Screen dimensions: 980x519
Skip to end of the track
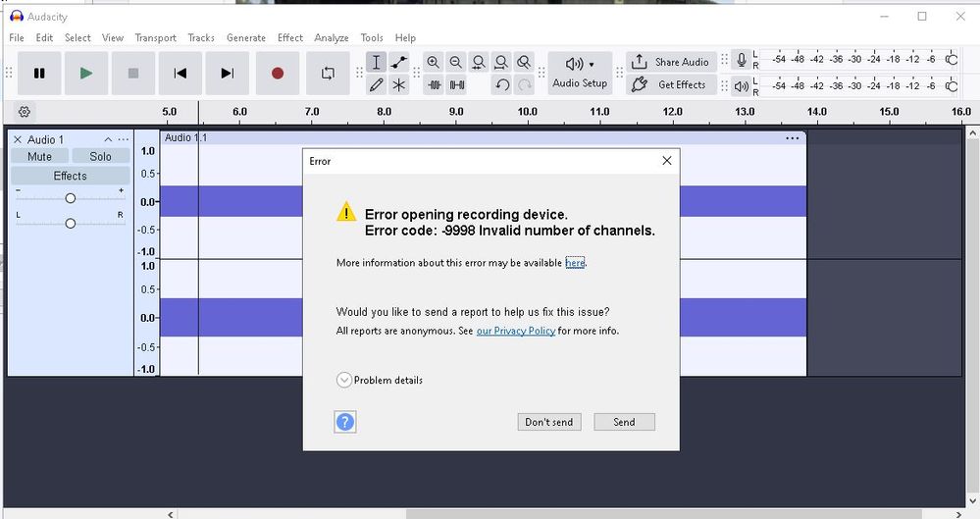[x=228, y=74]
